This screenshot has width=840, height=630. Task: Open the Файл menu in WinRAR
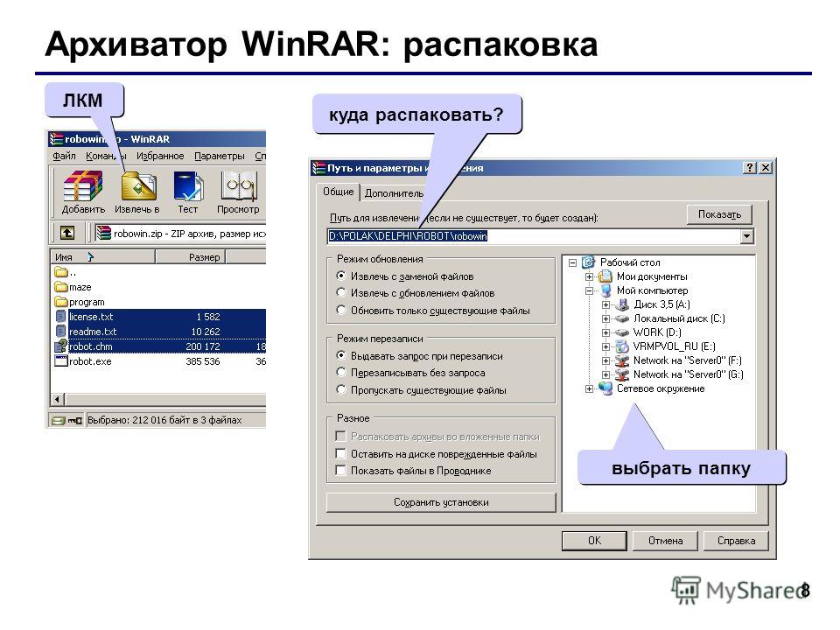tap(64, 156)
